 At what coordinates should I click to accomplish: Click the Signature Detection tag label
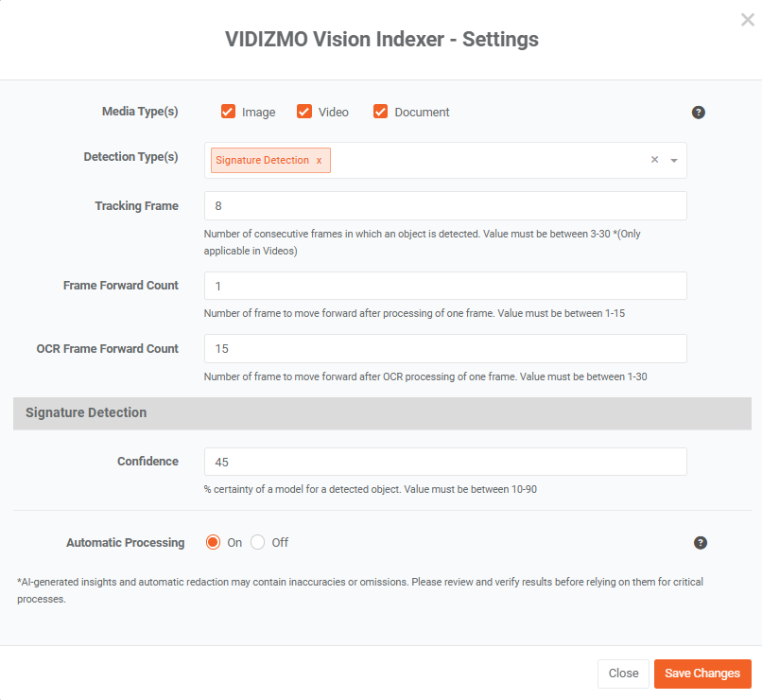point(262,161)
